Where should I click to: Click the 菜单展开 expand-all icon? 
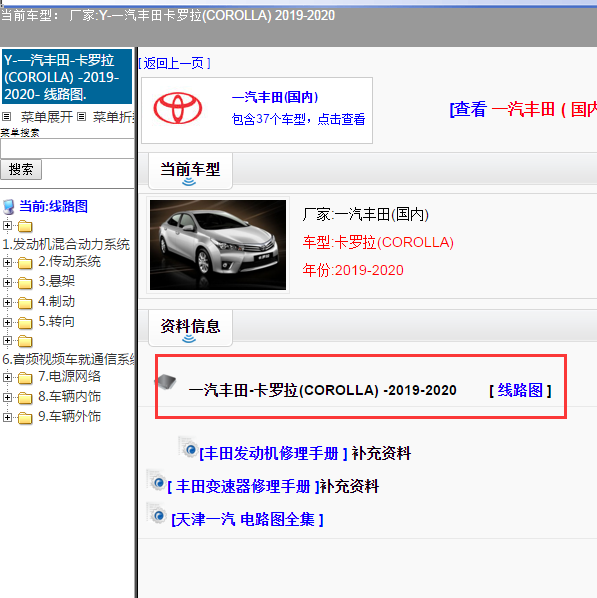click(x=7, y=116)
